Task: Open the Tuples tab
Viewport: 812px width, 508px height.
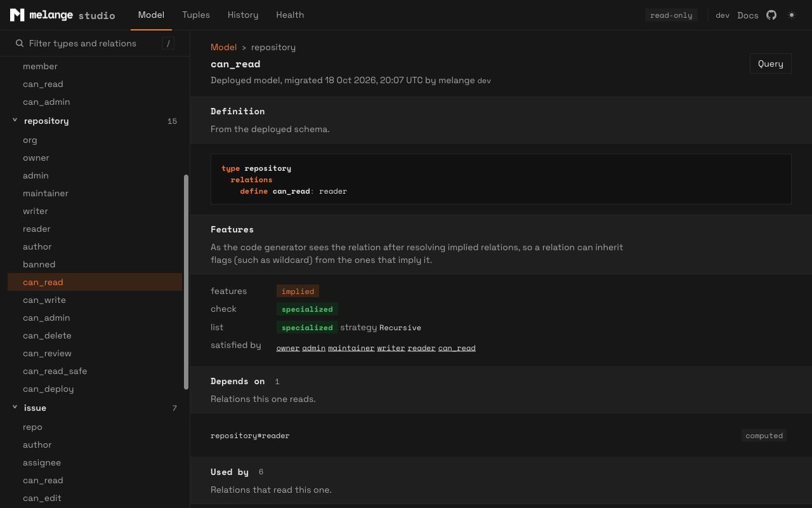Action: [x=196, y=15]
